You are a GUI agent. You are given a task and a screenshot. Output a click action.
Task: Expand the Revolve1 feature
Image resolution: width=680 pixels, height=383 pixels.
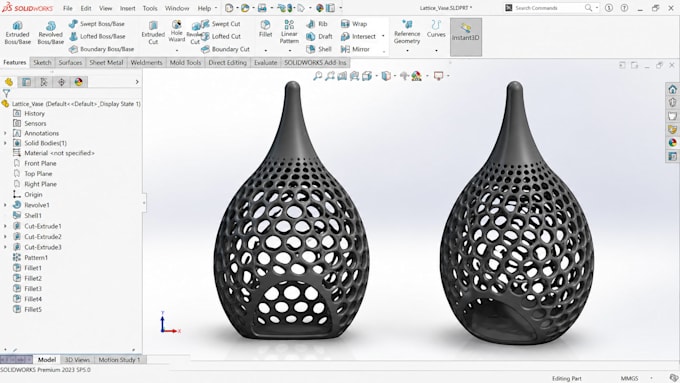coord(5,205)
